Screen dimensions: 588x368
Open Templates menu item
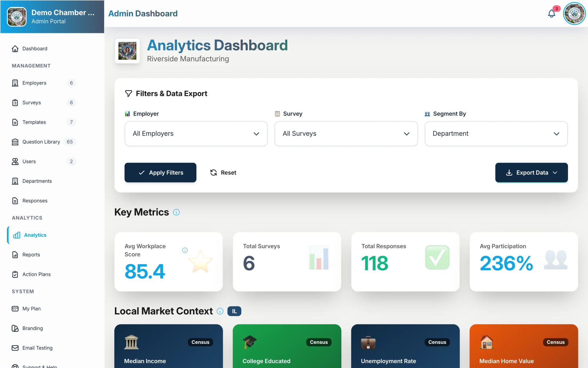pos(34,122)
